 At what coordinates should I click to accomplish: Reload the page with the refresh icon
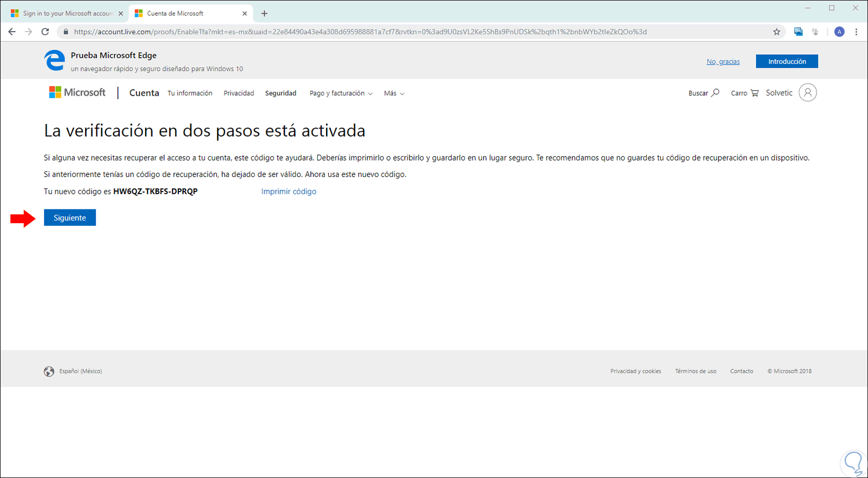pos(45,32)
